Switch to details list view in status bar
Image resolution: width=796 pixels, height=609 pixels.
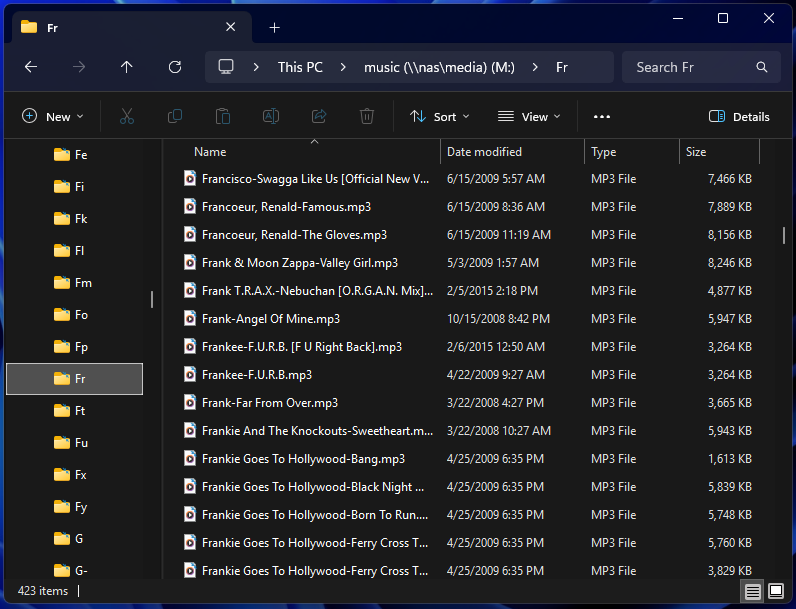pos(752,591)
